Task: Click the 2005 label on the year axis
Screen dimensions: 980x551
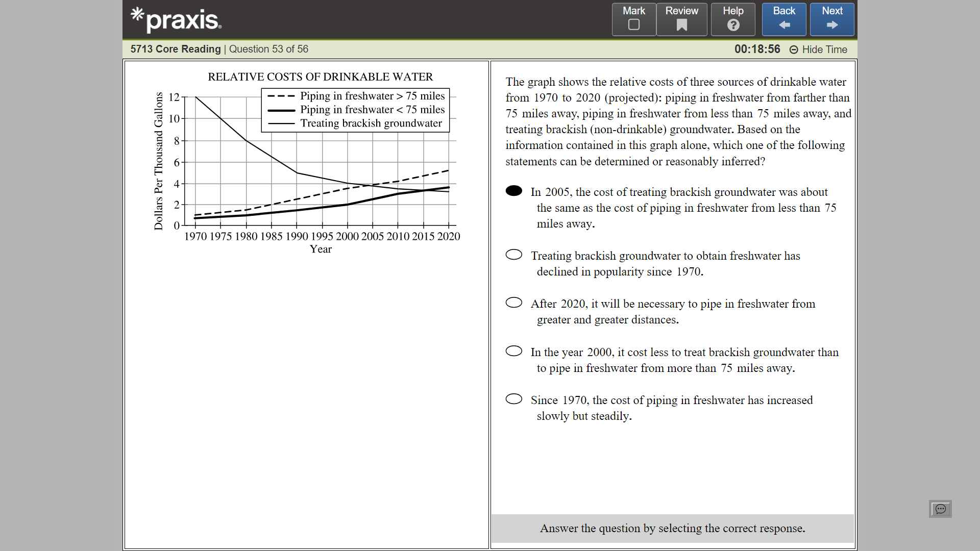Action: (x=373, y=236)
